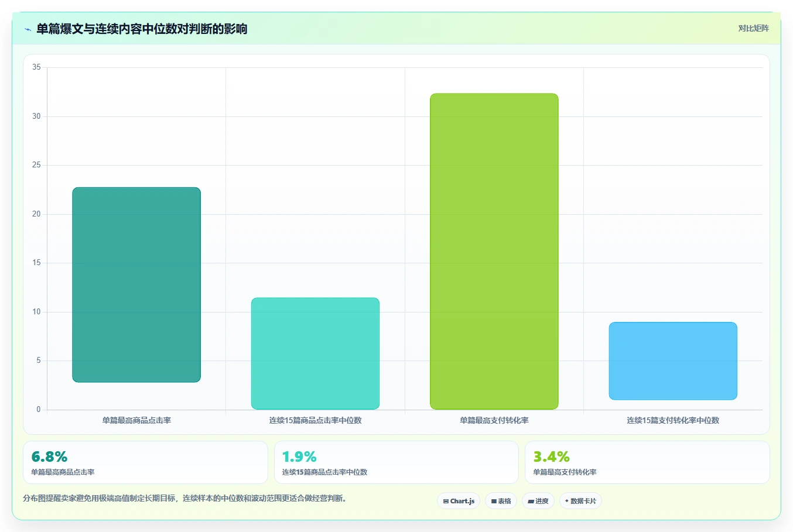The image size is (793, 532).
Task: Click the y-axis value 30
Action: [x=37, y=116]
